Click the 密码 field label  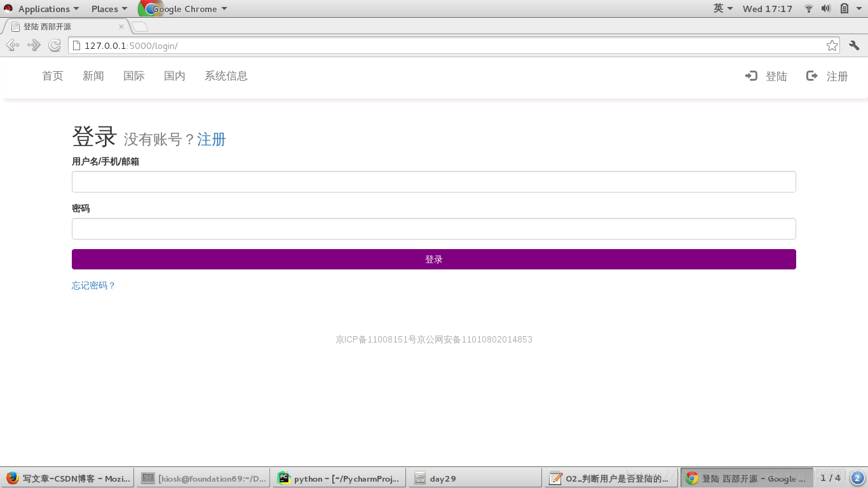[x=81, y=208]
